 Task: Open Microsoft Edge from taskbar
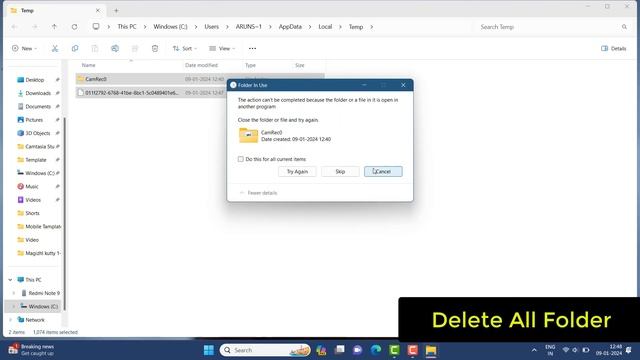[x=376, y=350]
